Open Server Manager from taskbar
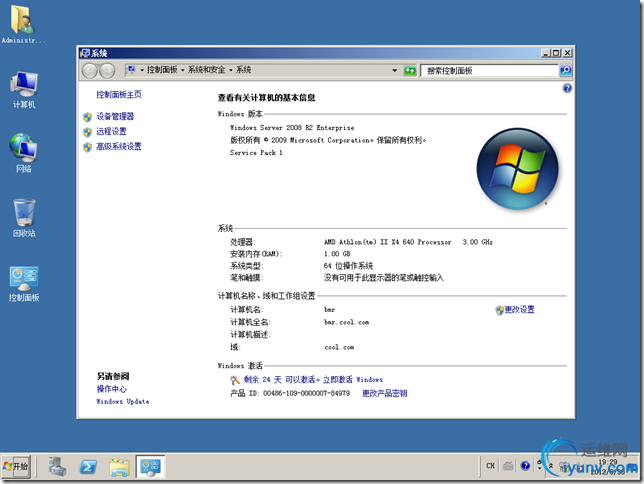Image resolution: width=644 pixels, height=484 pixels. (x=57, y=467)
